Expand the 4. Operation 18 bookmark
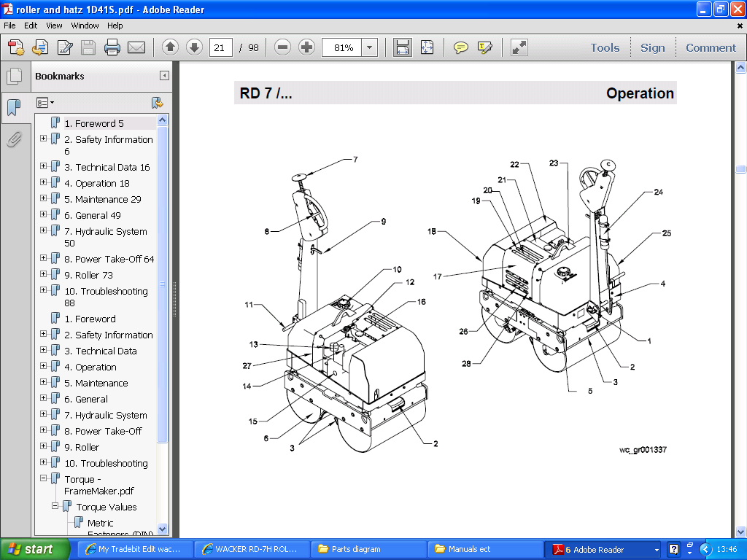747x560 pixels. [44, 183]
